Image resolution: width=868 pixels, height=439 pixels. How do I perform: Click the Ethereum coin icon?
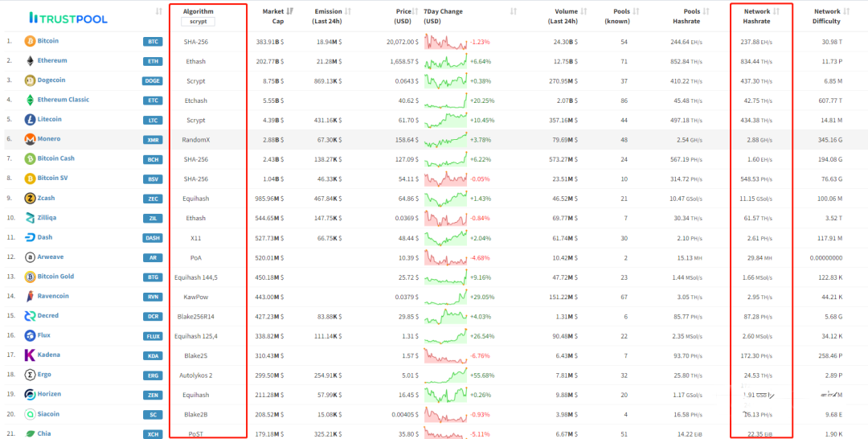(30, 61)
